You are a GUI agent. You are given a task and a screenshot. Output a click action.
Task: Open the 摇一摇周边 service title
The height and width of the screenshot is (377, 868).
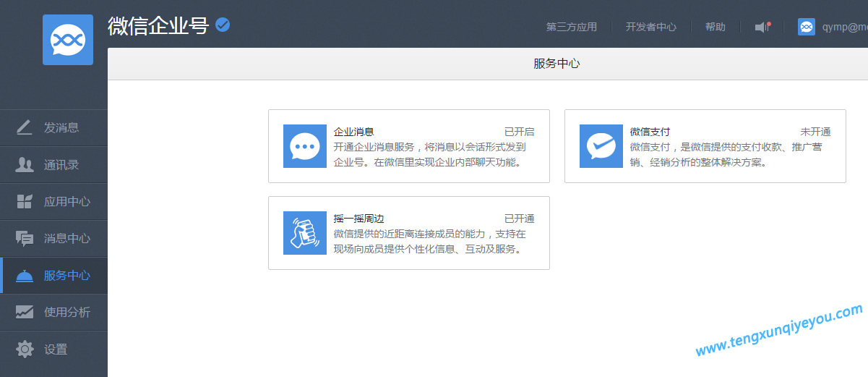[358, 219]
